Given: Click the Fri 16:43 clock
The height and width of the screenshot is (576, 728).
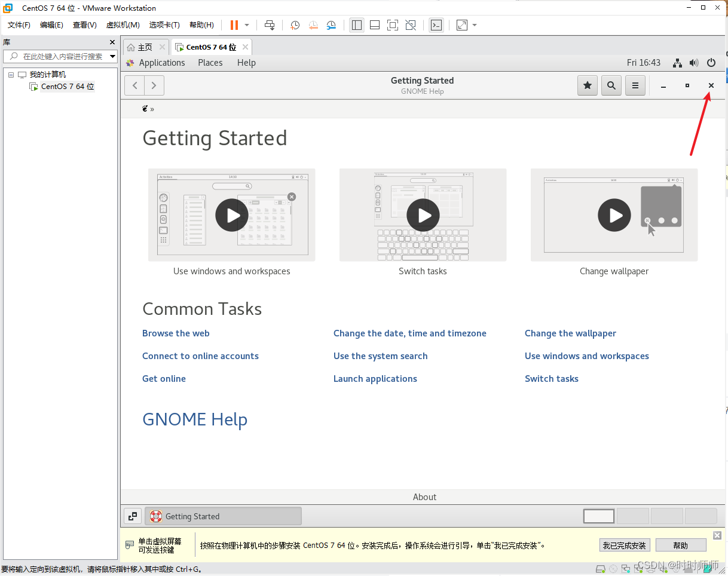Looking at the screenshot, I should (644, 63).
